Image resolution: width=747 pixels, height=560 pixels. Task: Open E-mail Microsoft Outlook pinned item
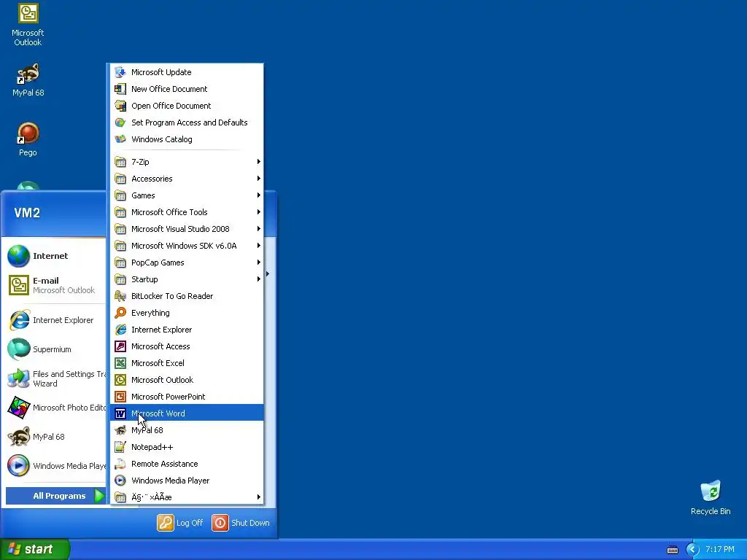pyautogui.click(x=55, y=285)
